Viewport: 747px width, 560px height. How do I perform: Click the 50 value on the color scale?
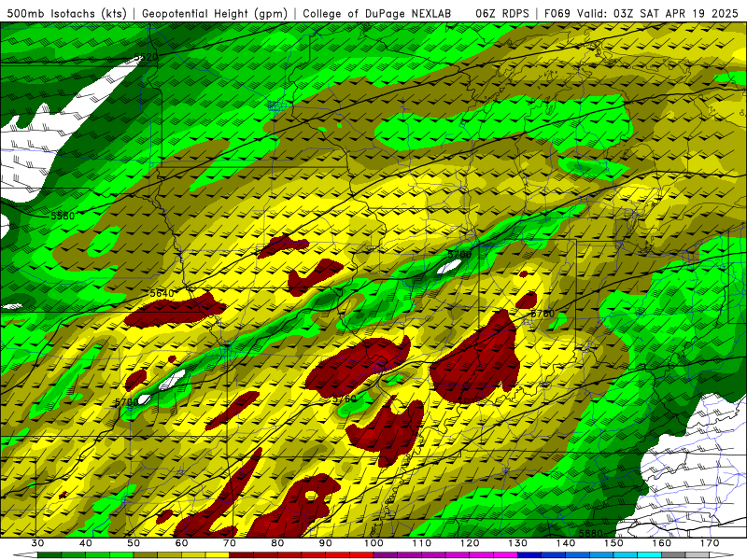[x=134, y=543]
